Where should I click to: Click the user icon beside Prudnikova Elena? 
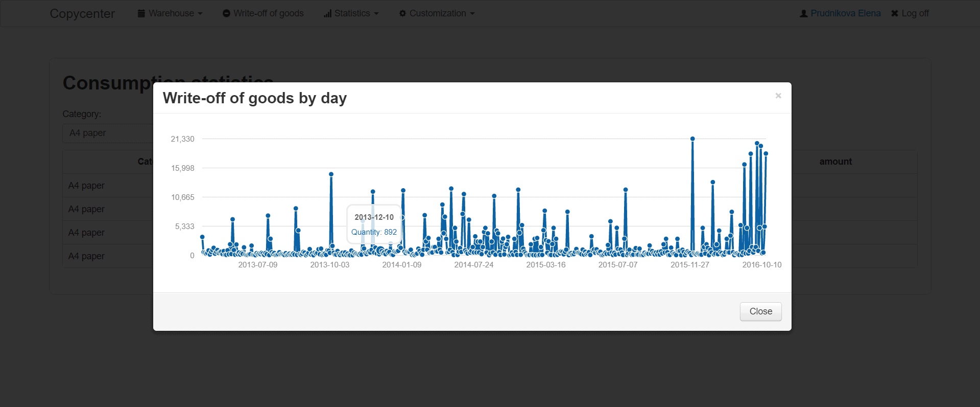[x=804, y=13]
